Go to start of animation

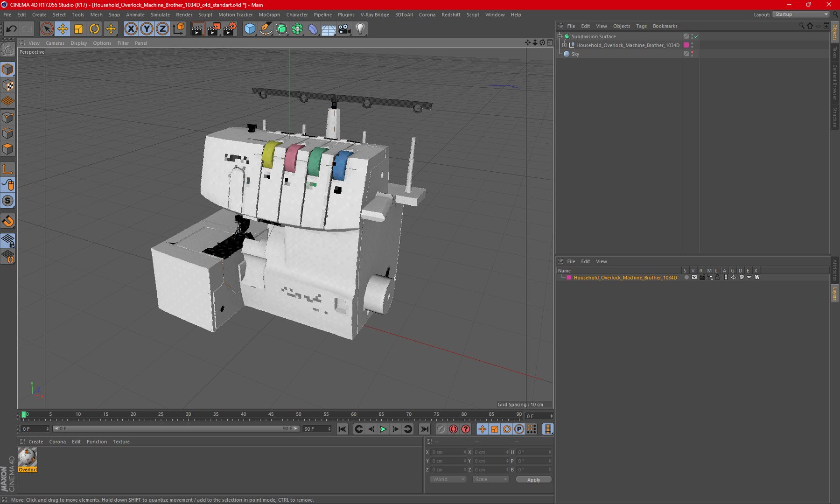click(x=342, y=429)
